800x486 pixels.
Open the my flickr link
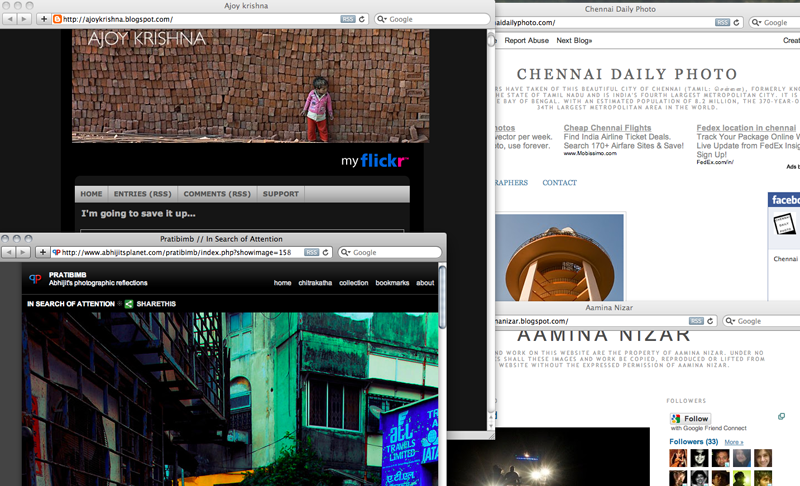(x=375, y=161)
